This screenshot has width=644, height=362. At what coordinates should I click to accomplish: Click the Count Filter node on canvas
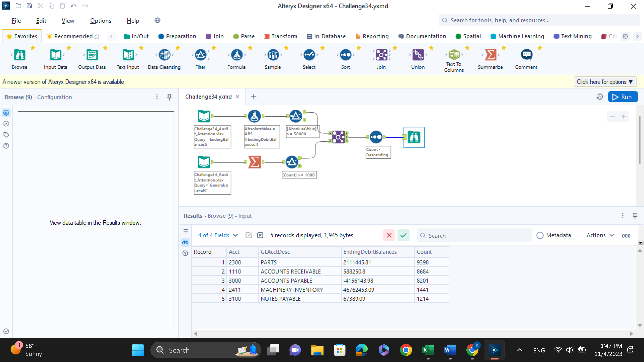292,162
